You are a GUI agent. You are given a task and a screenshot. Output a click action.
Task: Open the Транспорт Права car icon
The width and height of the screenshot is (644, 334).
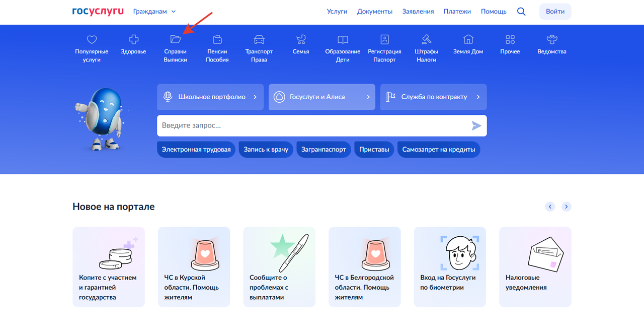[x=259, y=39]
